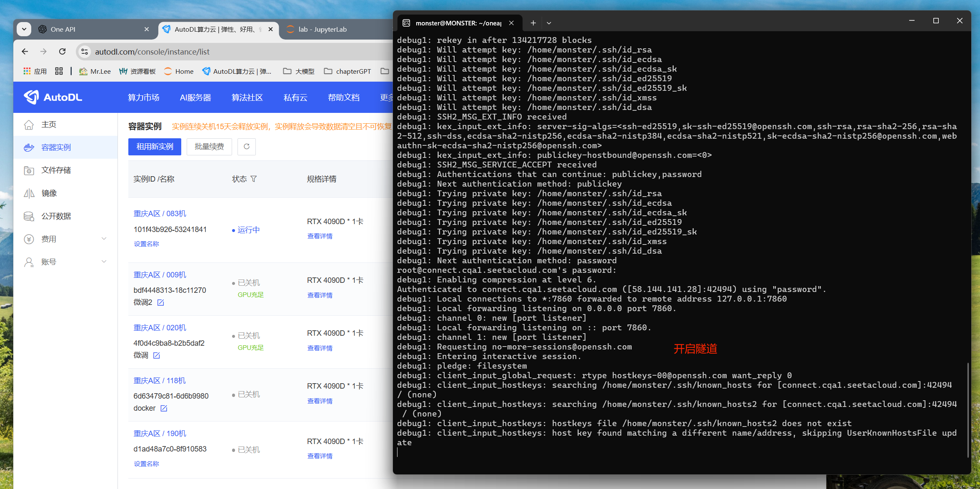Click the AutoDL logo in header
Viewport: 980px width, 489px height.
[x=53, y=97]
